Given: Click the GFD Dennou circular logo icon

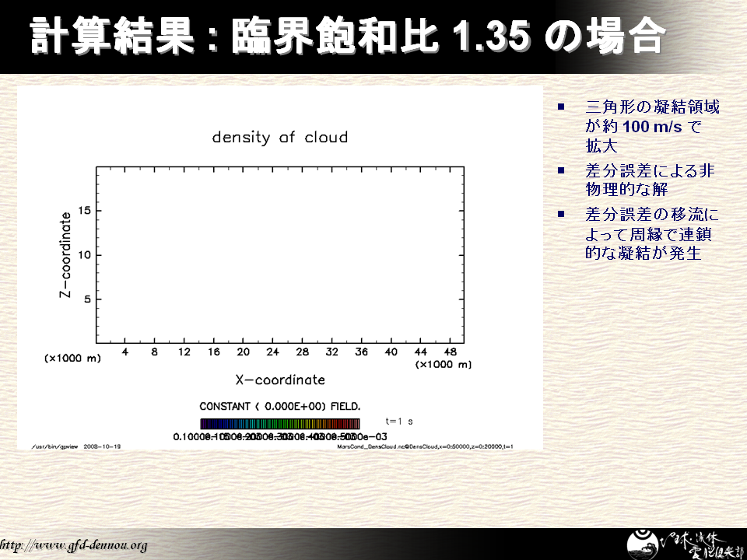Looking at the screenshot, I should point(643,542).
